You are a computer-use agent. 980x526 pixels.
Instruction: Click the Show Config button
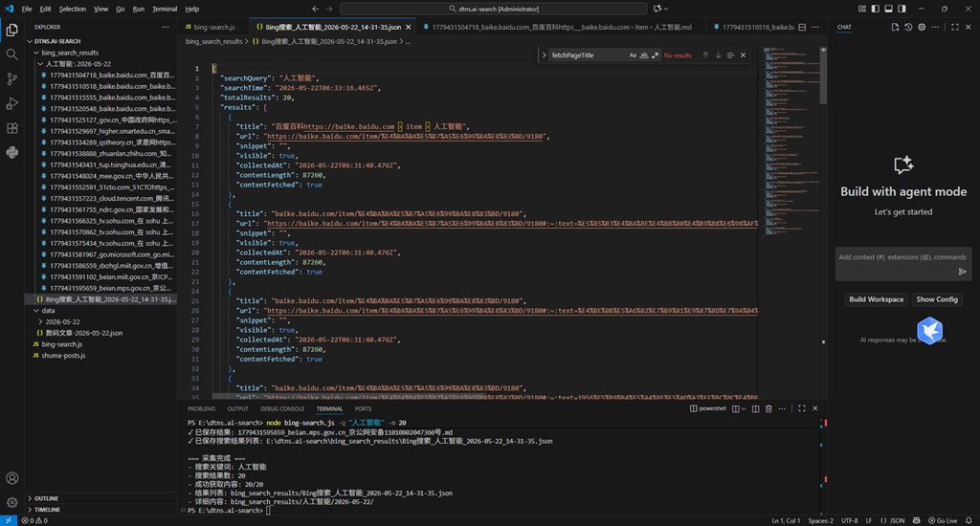(x=937, y=299)
